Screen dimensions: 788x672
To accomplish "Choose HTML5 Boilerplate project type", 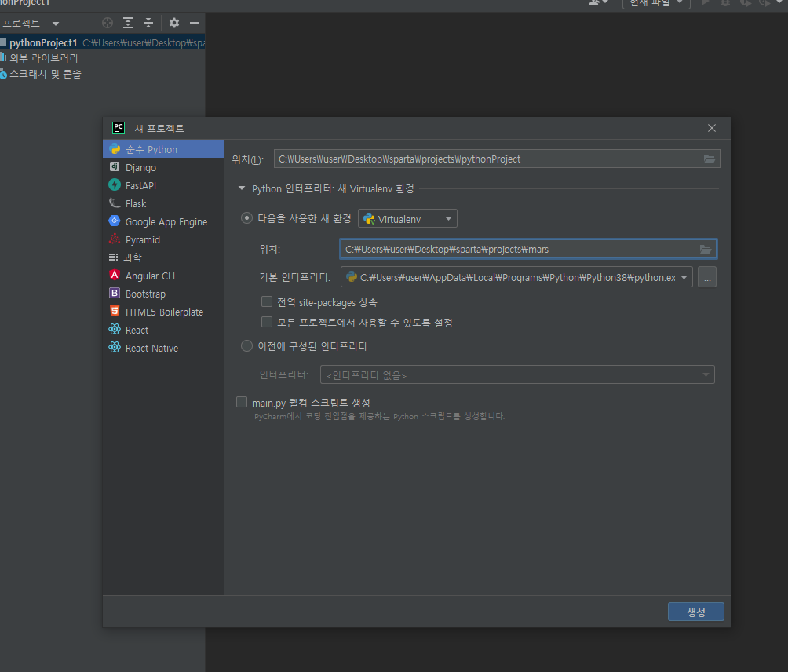I will (x=162, y=312).
